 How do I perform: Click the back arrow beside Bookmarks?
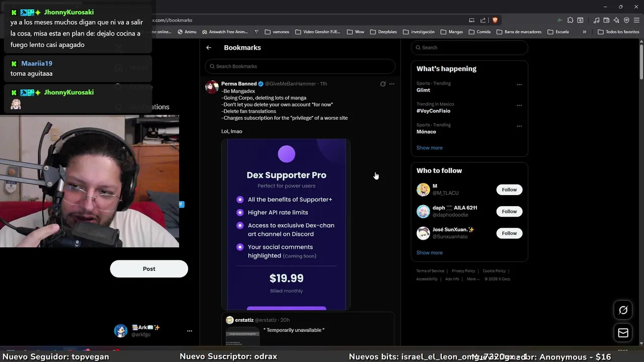tap(209, 47)
